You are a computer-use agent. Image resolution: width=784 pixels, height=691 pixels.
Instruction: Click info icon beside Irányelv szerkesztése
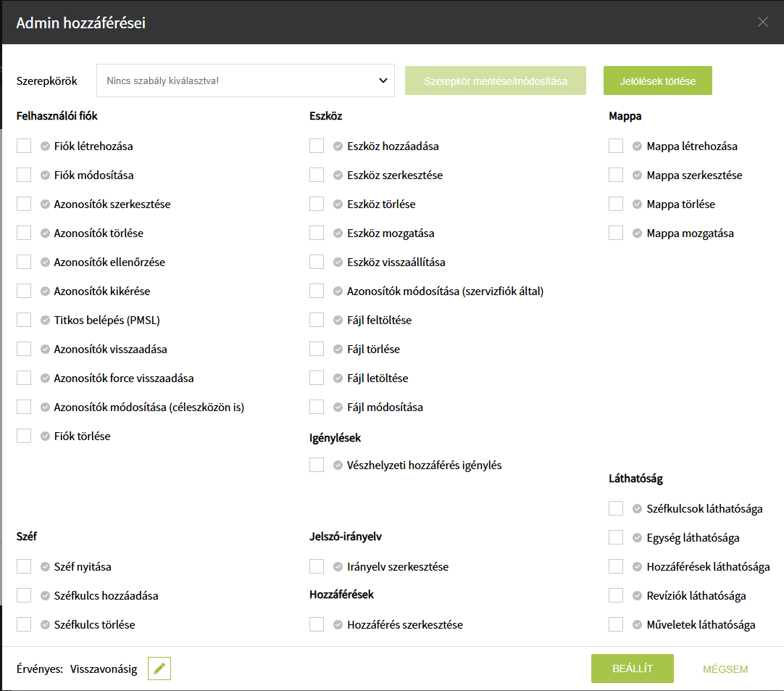point(338,567)
